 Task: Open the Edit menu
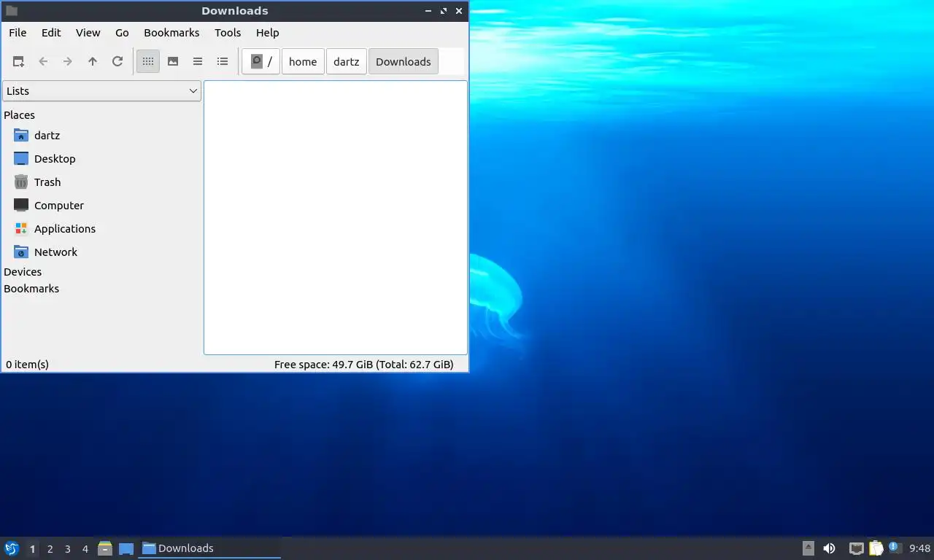point(51,33)
